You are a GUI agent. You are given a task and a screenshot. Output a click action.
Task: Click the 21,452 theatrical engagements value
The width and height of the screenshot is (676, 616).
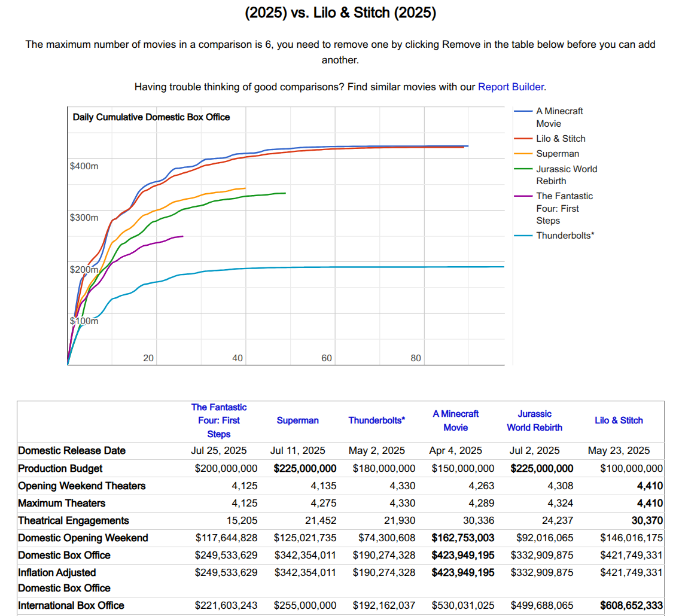pyautogui.click(x=321, y=521)
